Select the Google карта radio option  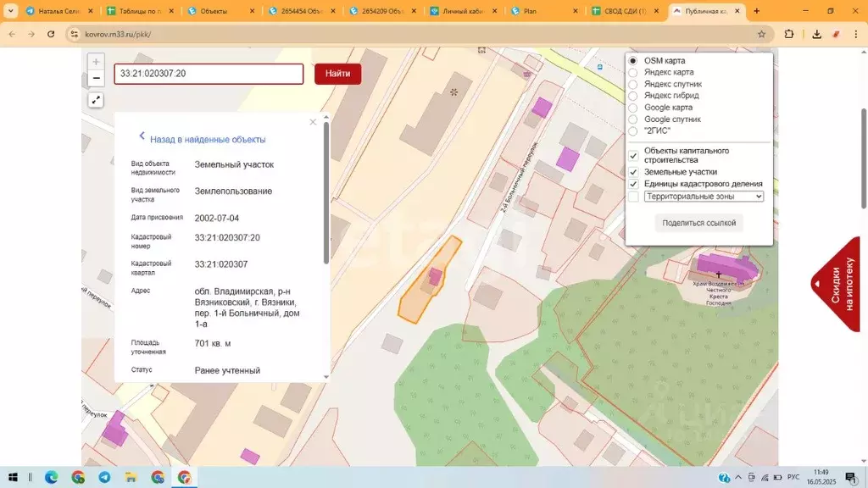point(633,108)
